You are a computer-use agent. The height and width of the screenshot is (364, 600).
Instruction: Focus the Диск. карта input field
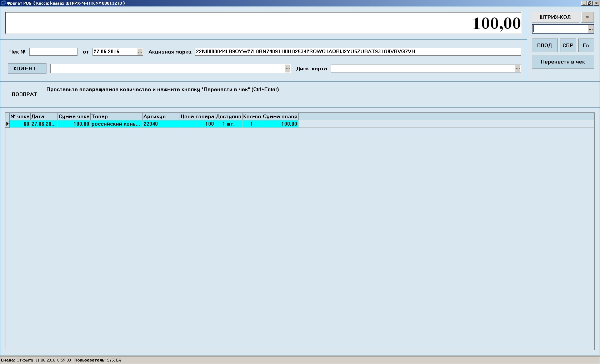click(x=423, y=69)
